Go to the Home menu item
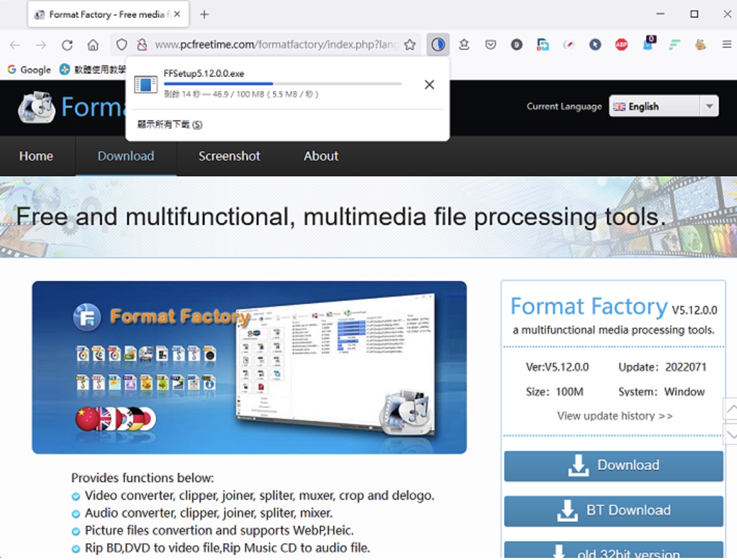The width and height of the screenshot is (737, 560). [36, 156]
